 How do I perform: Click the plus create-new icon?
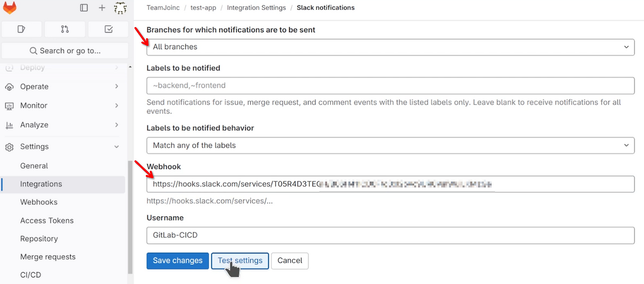tap(102, 8)
